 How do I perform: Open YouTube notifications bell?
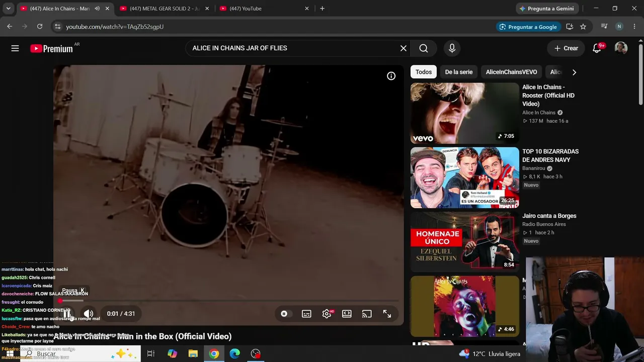[597, 48]
